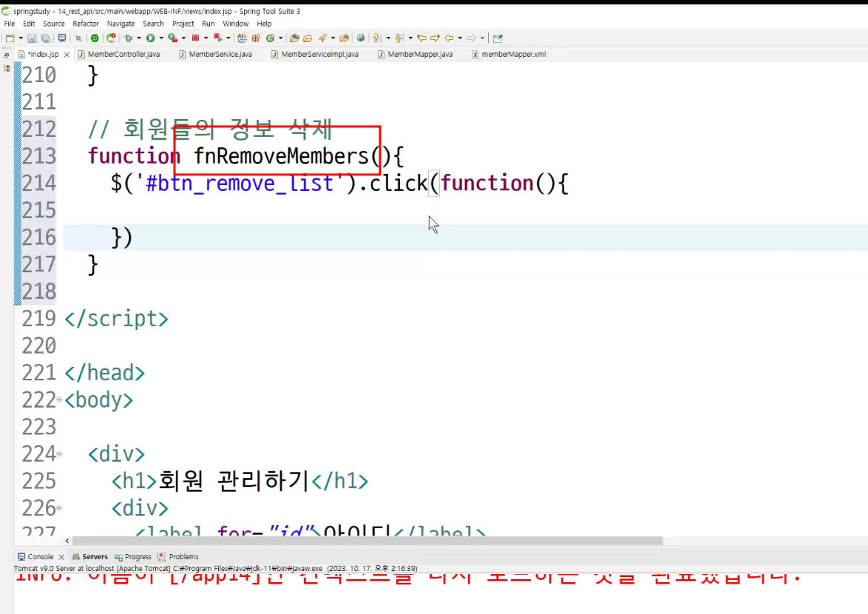Open the Source menu
This screenshot has height=614, width=868.
point(54,24)
